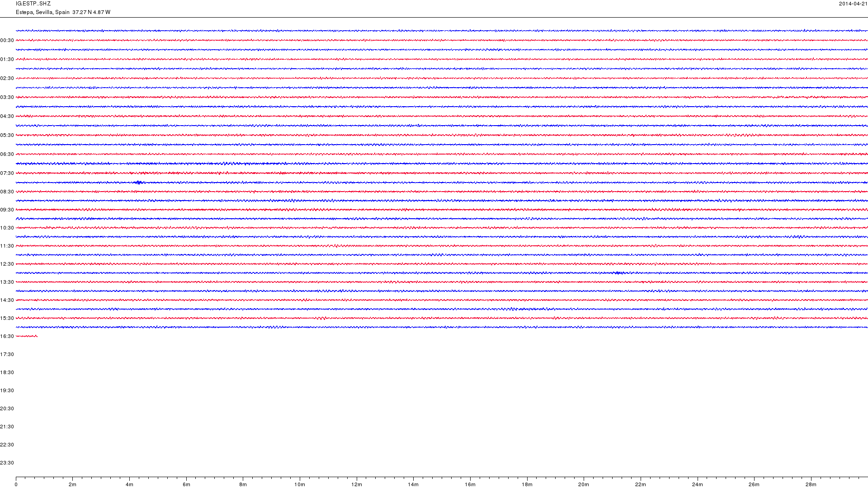Select the 22:30 time row label

tap(7, 445)
